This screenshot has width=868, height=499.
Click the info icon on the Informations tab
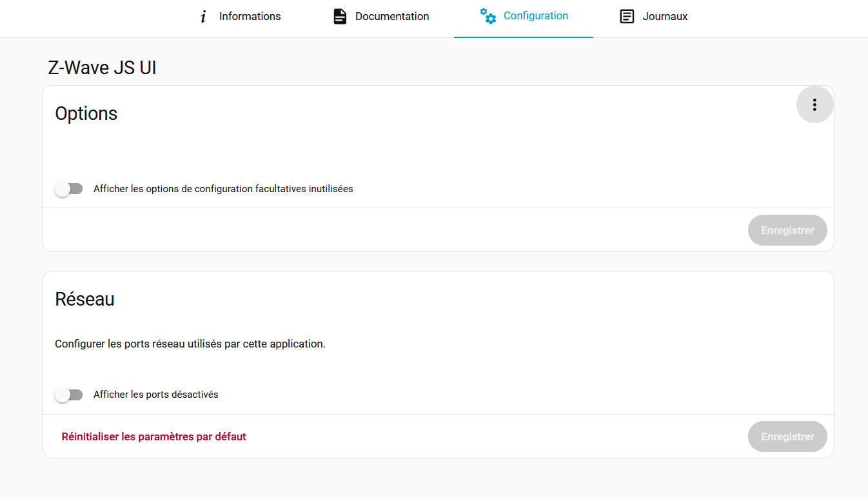click(x=203, y=17)
